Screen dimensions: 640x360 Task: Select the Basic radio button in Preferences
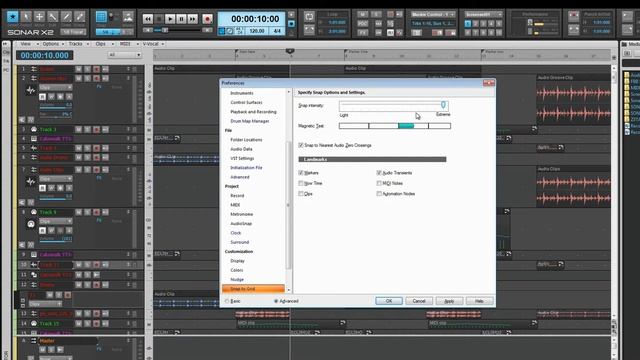227,301
